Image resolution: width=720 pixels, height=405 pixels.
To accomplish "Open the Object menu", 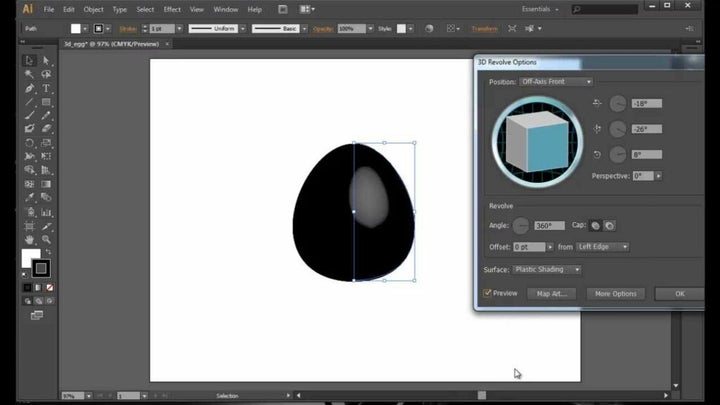I will point(93,9).
